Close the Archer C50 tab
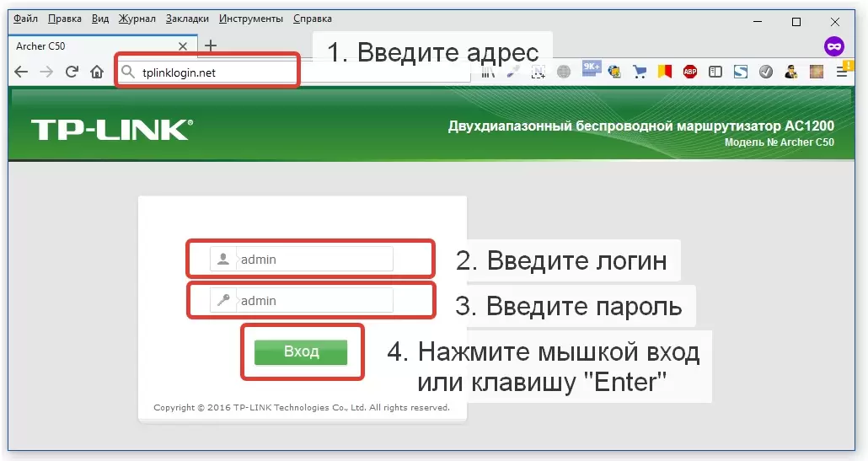 click(183, 46)
